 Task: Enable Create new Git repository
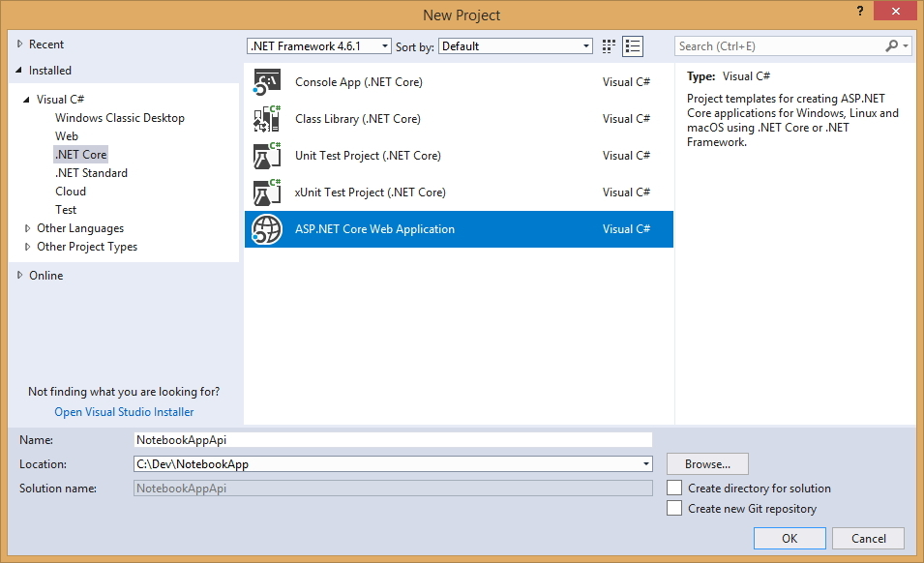(674, 508)
